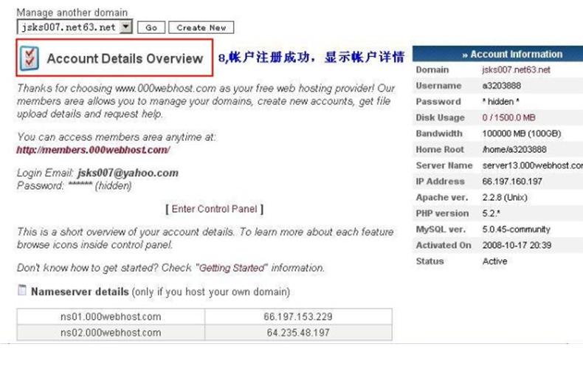Click the ns02.000webhost.com nameserver cell
The width and height of the screenshot is (583, 392).
[x=111, y=333]
